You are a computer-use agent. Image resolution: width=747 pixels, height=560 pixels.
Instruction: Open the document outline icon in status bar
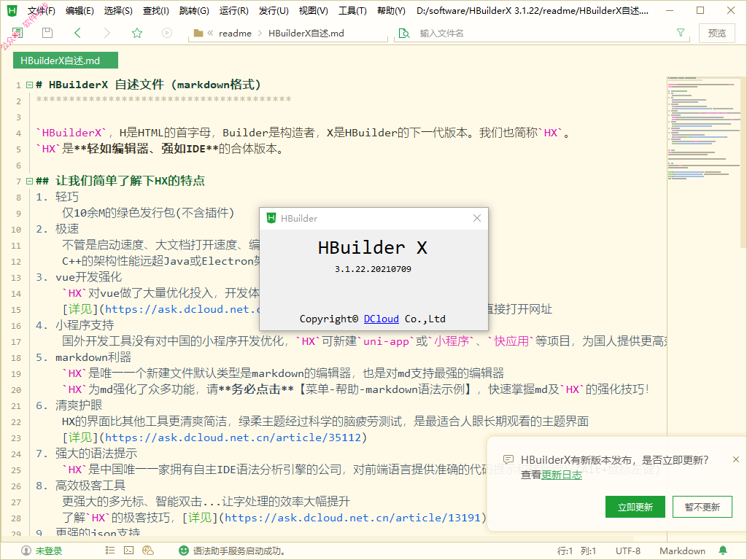[110, 551]
